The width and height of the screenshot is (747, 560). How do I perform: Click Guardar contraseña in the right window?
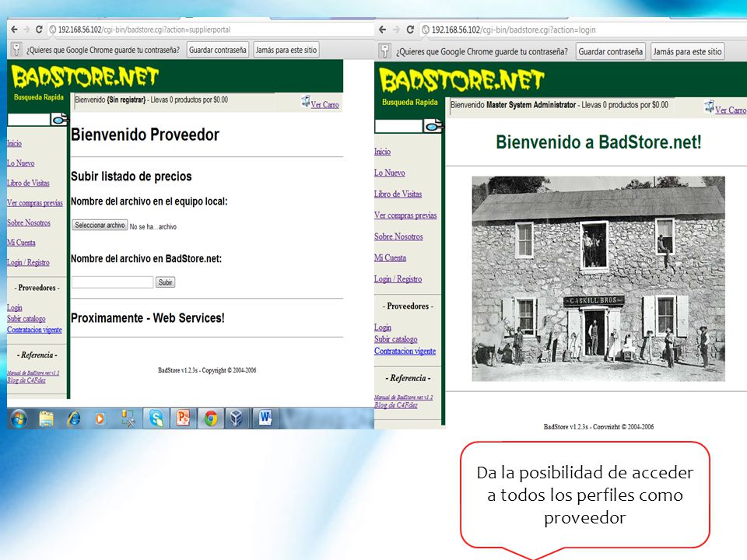pos(611,51)
